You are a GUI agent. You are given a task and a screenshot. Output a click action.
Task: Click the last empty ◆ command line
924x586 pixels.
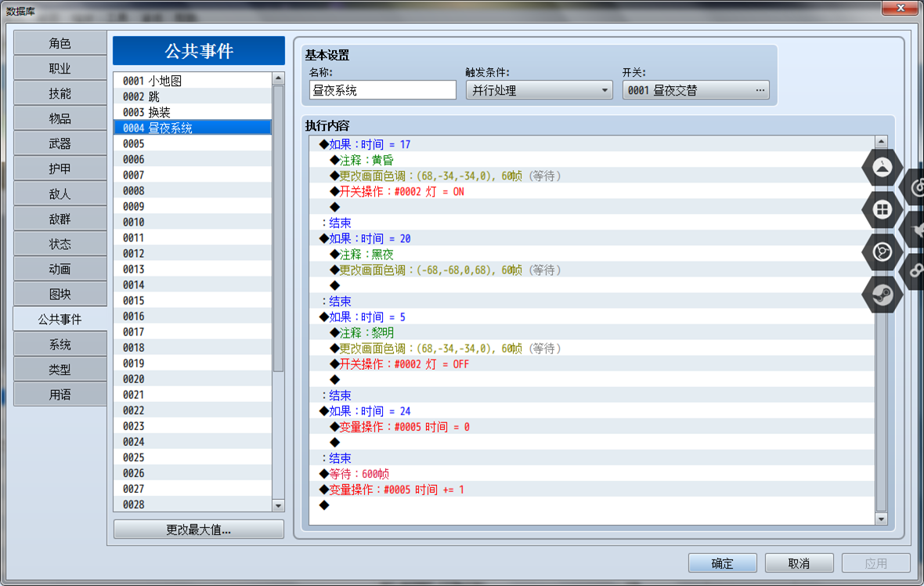592,505
